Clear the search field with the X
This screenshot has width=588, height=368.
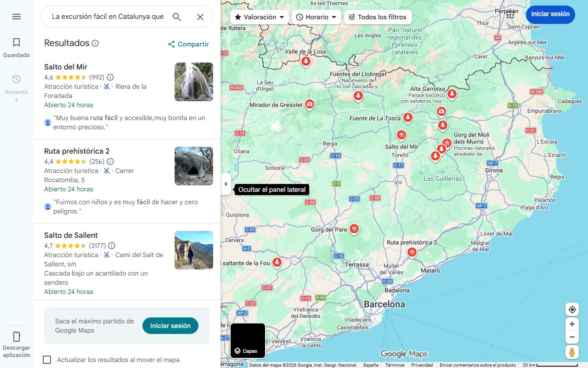pos(200,17)
